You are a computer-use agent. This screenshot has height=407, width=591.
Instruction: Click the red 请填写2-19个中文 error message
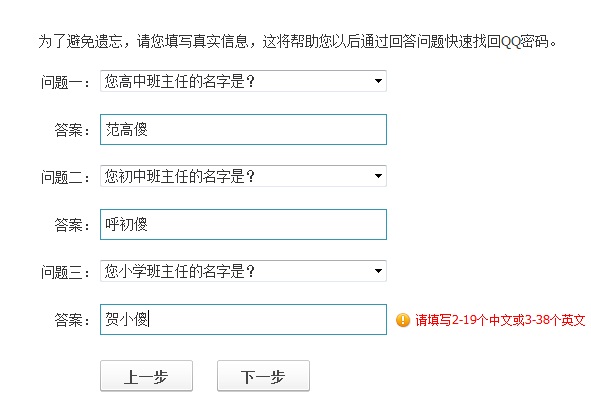(x=500, y=320)
